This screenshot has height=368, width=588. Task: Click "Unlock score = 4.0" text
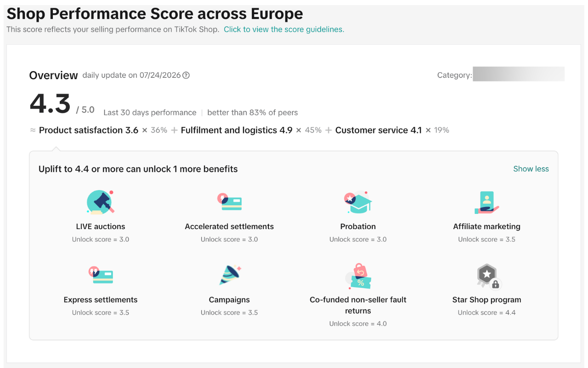point(358,323)
